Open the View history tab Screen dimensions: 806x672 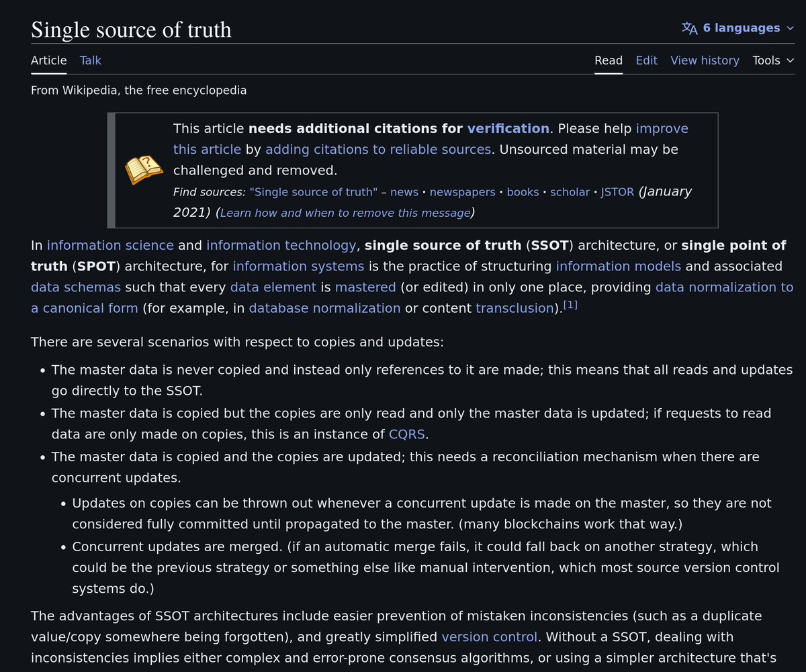click(x=705, y=60)
